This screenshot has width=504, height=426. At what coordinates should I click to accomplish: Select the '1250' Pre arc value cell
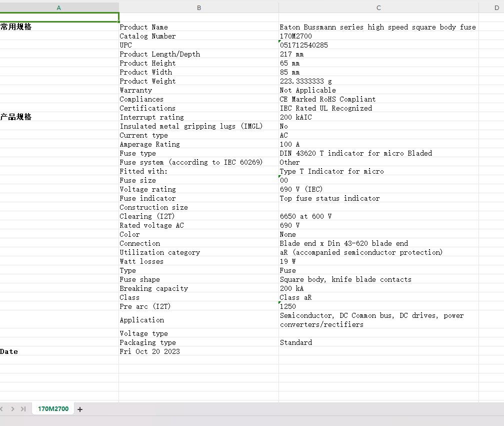[x=378, y=306]
